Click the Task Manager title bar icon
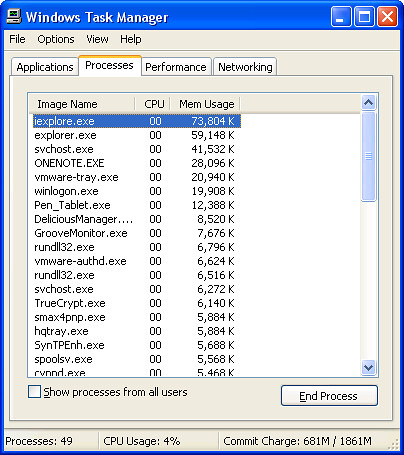 [x=14, y=16]
